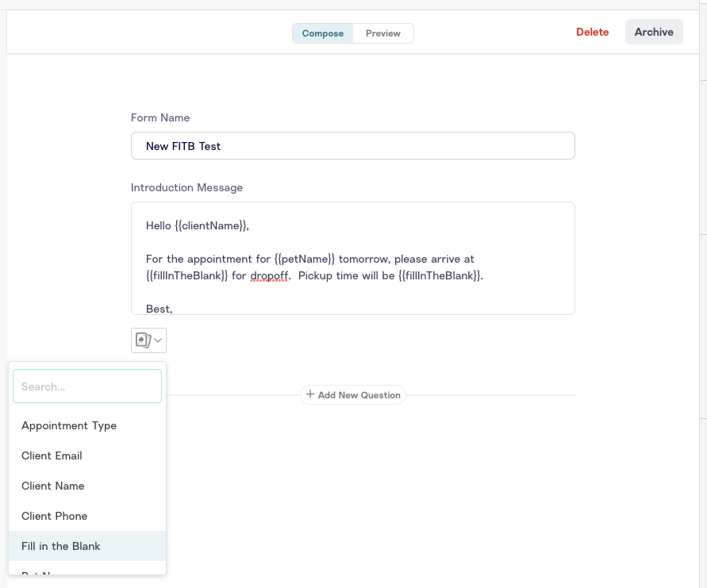Place cursor on {{clientName}} placeholder text
The width and height of the screenshot is (707, 588).
click(210, 225)
